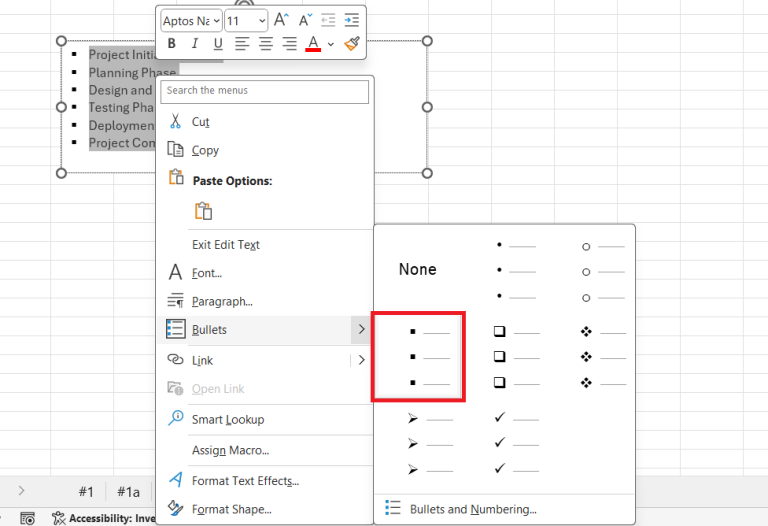Toggle underline formatting in mini toolbar

pos(218,44)
